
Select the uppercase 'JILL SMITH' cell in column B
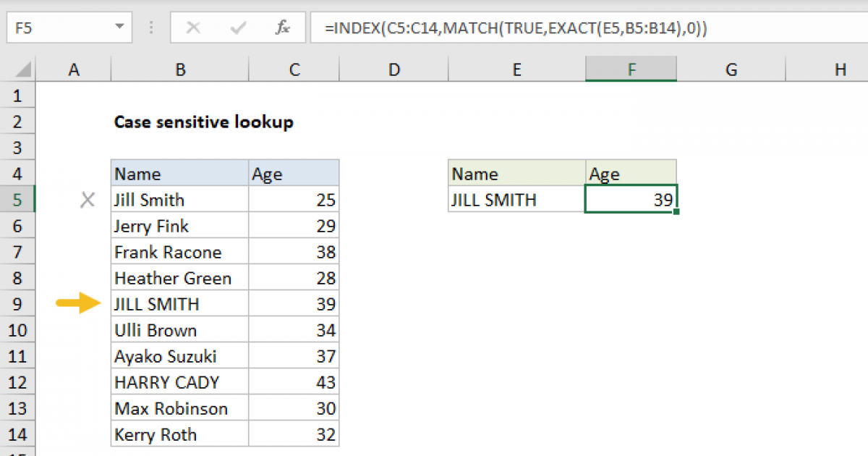[x=180, y=304]
